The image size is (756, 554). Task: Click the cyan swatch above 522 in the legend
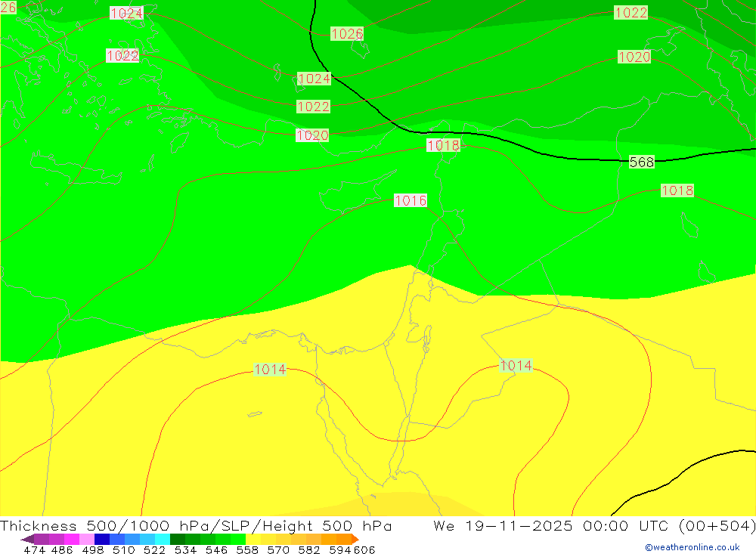point(163,539)
